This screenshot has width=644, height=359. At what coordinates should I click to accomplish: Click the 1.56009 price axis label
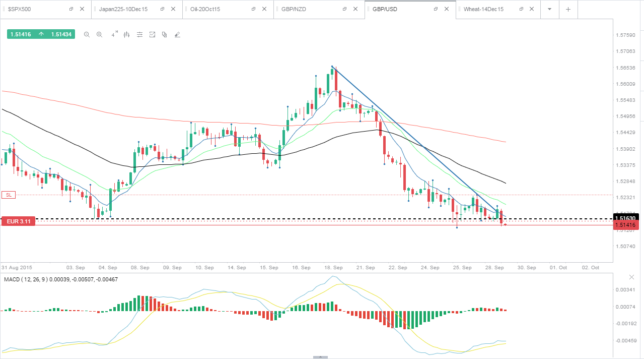625,84
